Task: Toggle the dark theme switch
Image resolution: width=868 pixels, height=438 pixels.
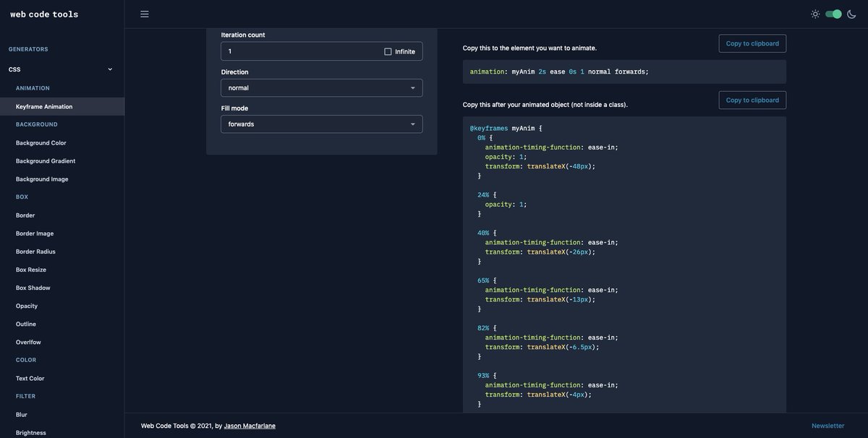Action: pos(833,14)
